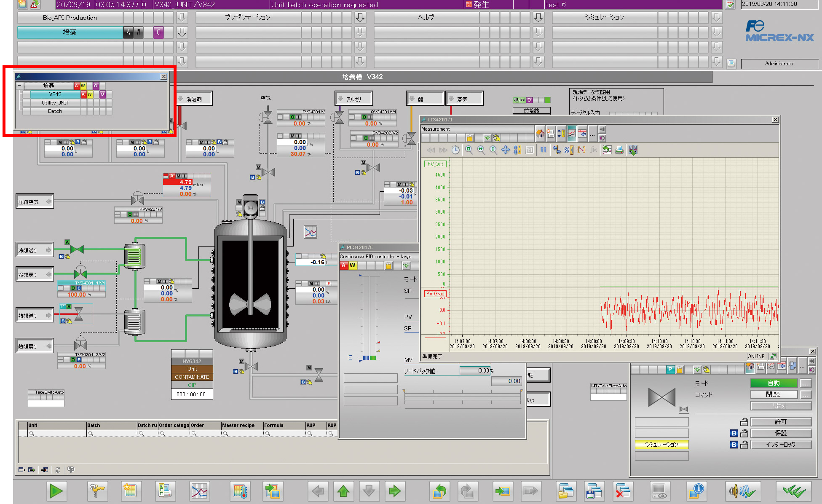Click the alarm triangle icon at top left

pos(35,4)
